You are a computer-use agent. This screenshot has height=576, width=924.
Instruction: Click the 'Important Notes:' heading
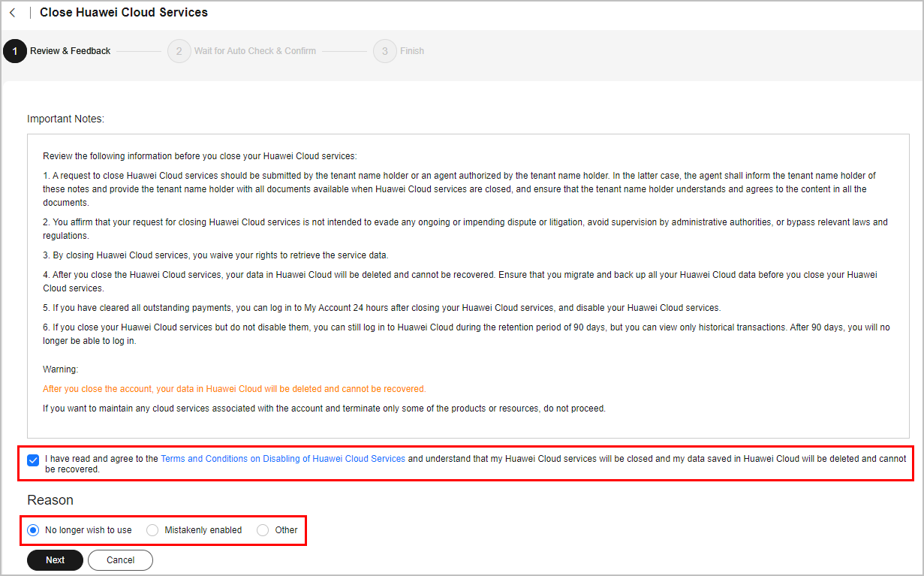click(66, 119)
